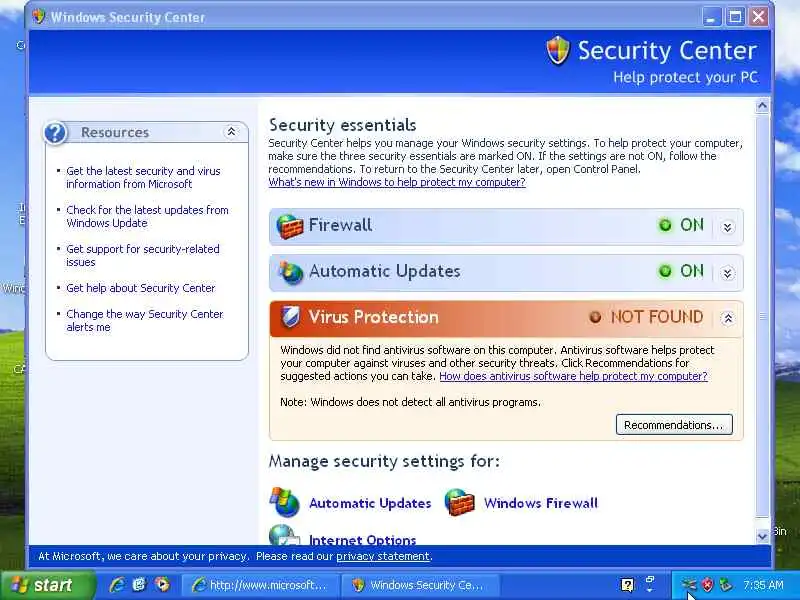Screen dimensions: 800x600
Task: Select the Windows Security Center taskbar button
Action: click(419, 585)
